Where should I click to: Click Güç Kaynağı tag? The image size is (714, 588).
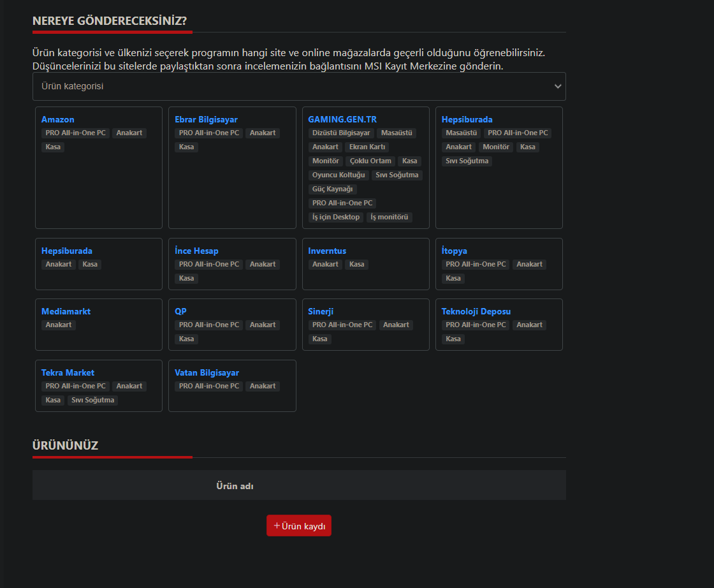[x=332, y=189]
